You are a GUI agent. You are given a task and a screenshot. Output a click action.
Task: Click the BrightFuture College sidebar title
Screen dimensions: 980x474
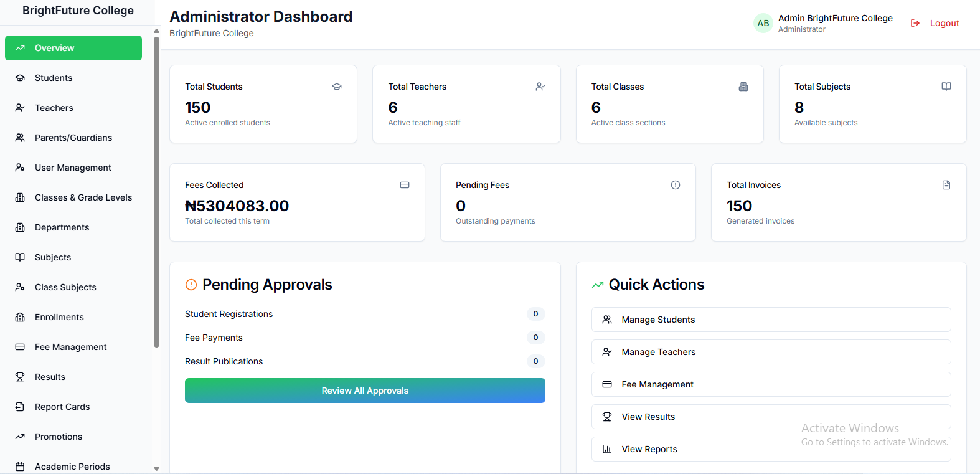78,11
